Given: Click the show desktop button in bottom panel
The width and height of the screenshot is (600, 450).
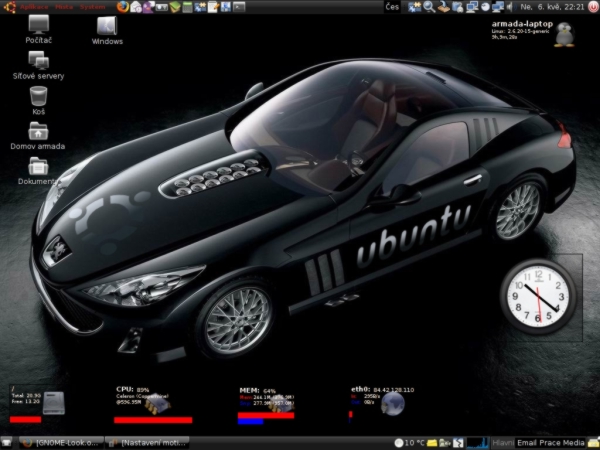Looking at the screenshot, I should tap(7, 443).
